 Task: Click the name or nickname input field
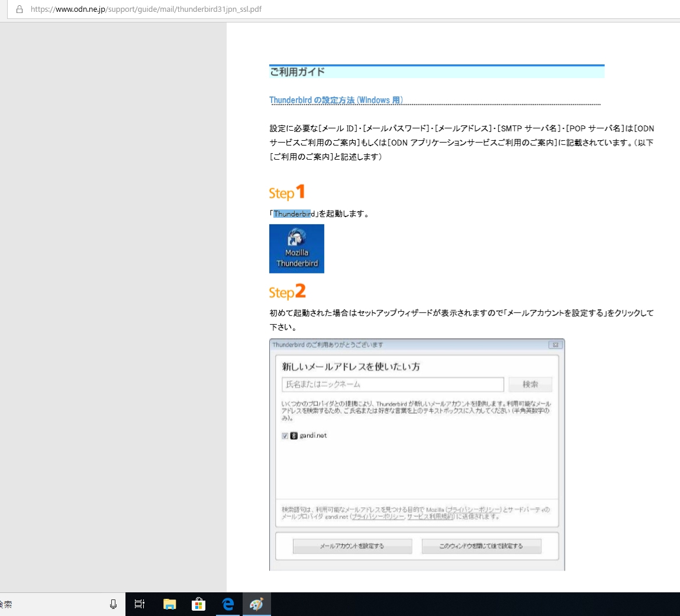point(392,384)
